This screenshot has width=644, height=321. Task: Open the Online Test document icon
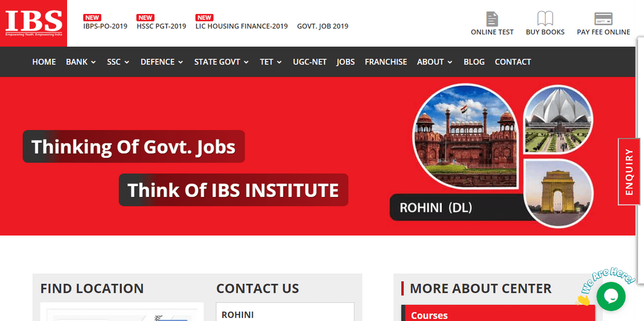(x=492, y=19)
